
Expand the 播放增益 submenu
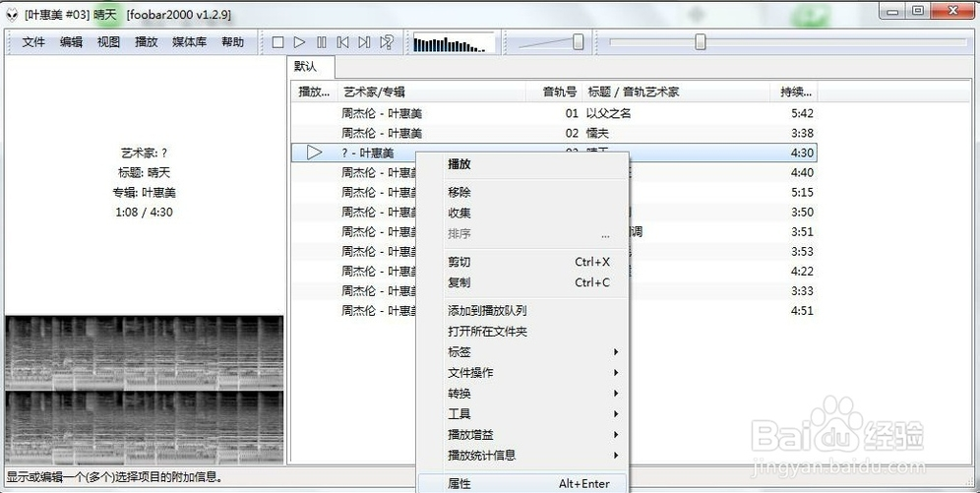tap(521, 434)
